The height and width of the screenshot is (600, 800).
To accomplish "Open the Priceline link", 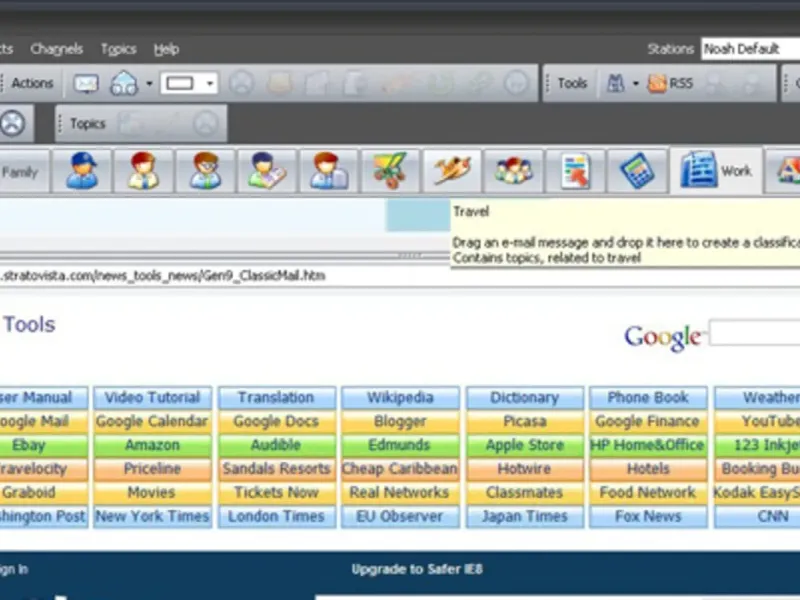I will click(x=152, y=469).
